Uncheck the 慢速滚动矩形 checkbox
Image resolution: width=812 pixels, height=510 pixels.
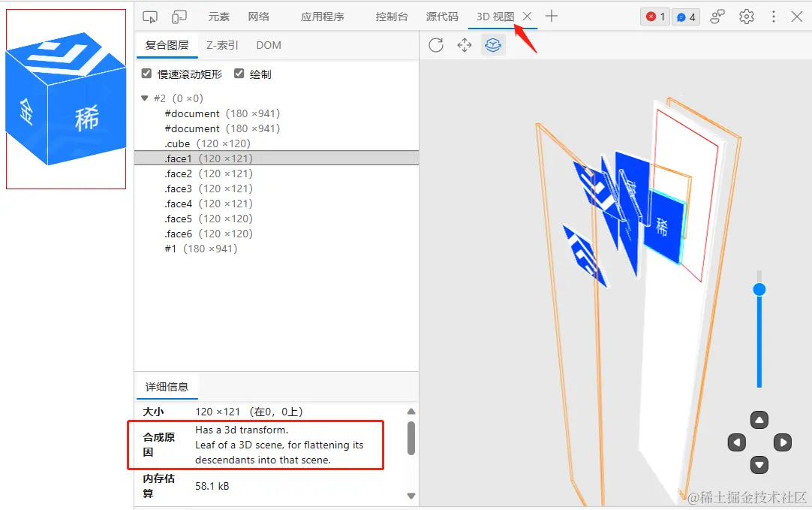click(146, 74)
